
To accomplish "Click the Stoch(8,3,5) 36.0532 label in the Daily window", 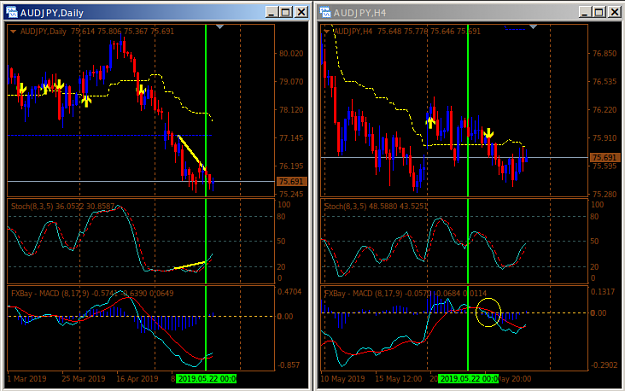I will click(63, 206).
